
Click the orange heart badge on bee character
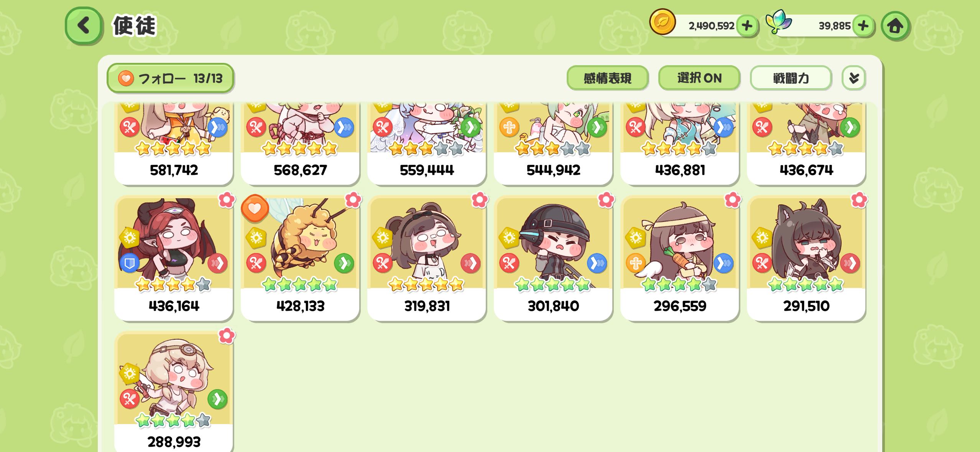click(255, 208)
